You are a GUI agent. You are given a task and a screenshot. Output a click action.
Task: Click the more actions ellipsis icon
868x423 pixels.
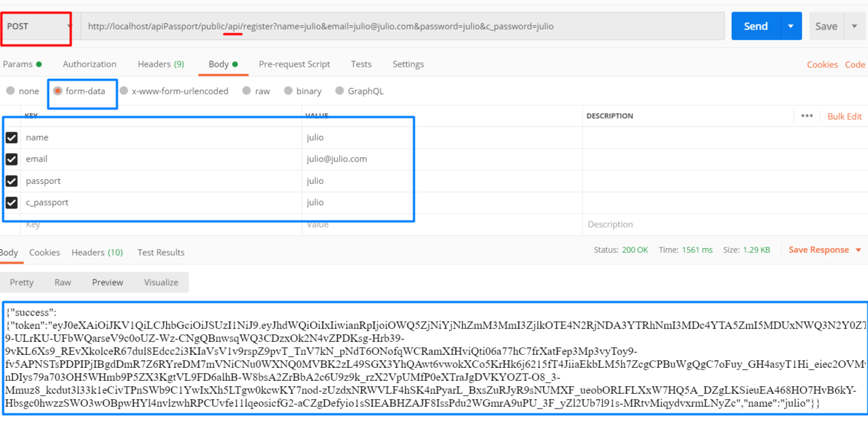[x=807, y=116]
